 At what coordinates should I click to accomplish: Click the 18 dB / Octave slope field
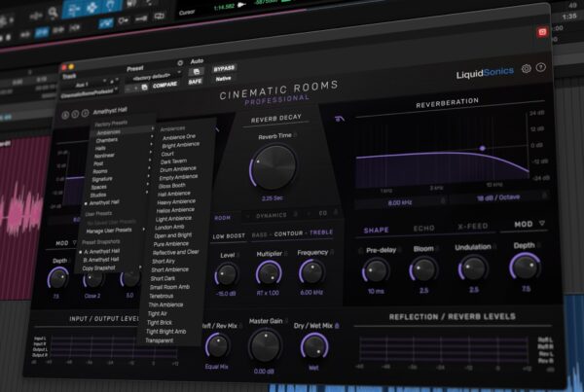pos(498,197)
